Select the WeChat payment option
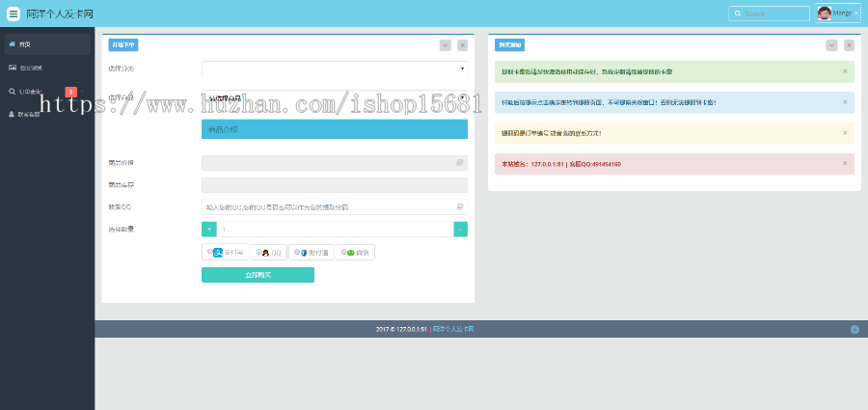Viewport: 868px width, 410px height. [355, 253]
